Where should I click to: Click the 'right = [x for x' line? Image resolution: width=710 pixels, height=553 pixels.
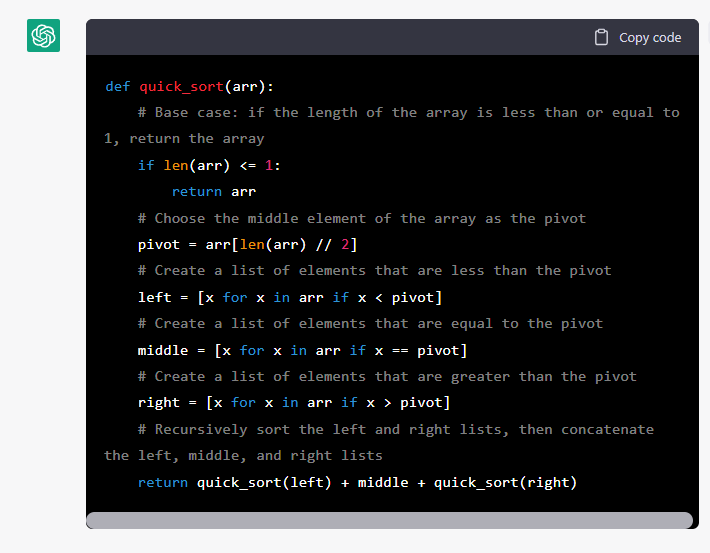point(294,402)
